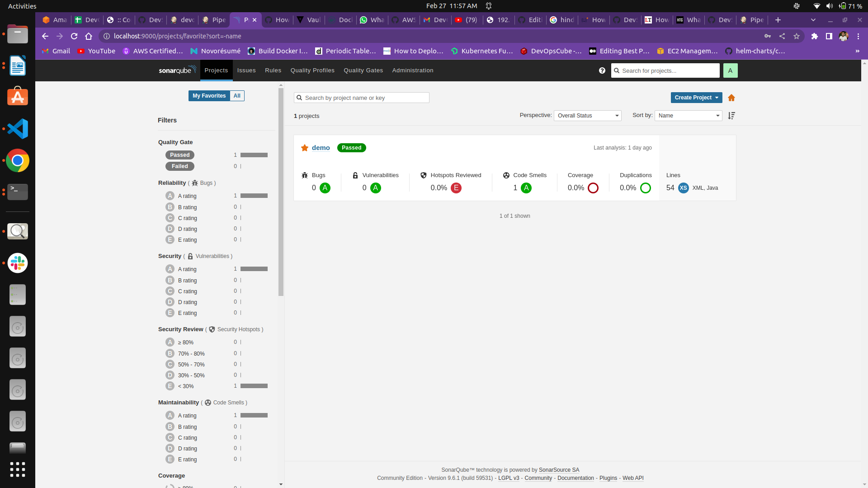The image size is (868, 488).
Task: Click the SonarQube logo
Action: tap(177, 70)
